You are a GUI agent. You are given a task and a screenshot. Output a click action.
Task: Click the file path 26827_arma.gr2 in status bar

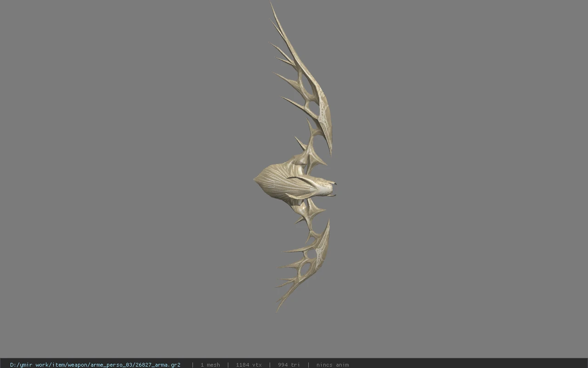(x=95, y=365)
